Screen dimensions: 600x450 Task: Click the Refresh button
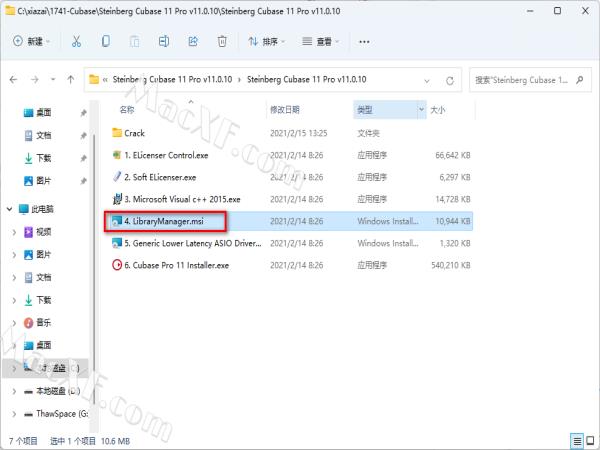coord(450,80)
